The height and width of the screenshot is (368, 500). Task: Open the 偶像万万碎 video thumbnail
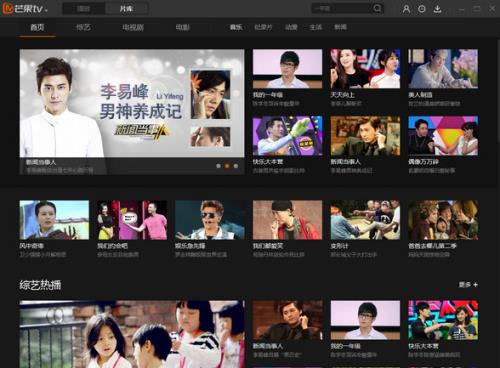[x=443, y=136]
